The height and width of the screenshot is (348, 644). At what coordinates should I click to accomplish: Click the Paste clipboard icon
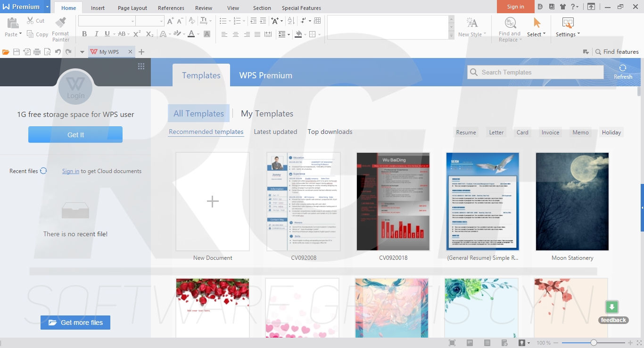[x=13, y=23]
